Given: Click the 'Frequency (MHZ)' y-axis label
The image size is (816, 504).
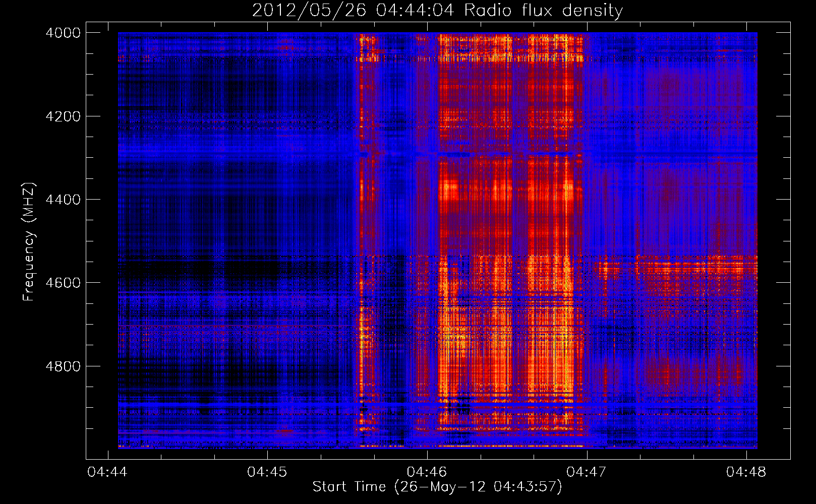Looking at the screenshot, I should point(29,242).
